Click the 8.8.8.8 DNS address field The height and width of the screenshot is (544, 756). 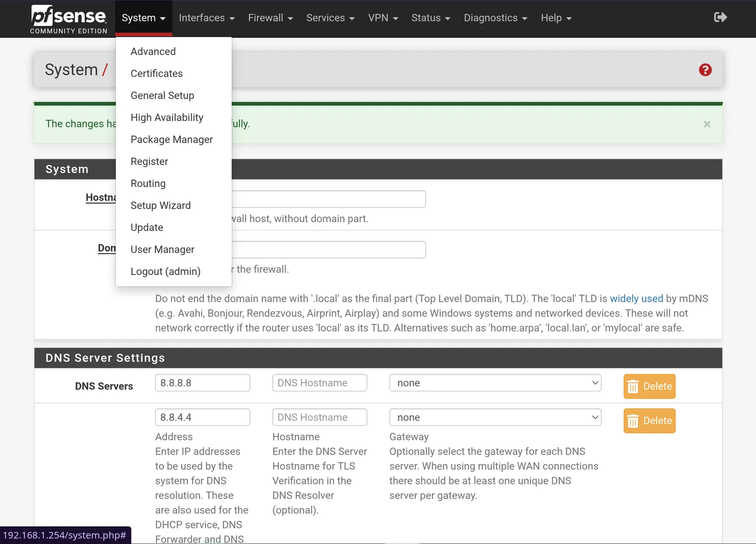[202, 383]
